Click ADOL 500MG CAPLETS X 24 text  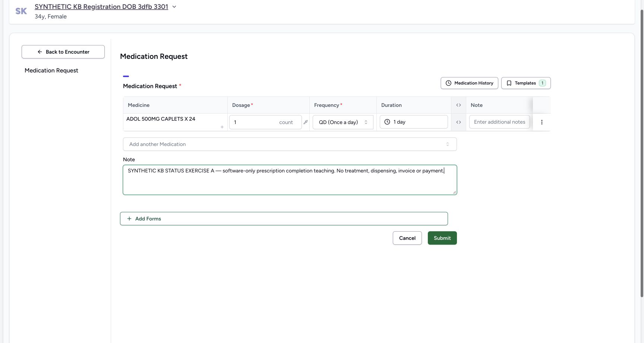click(161, 119)
